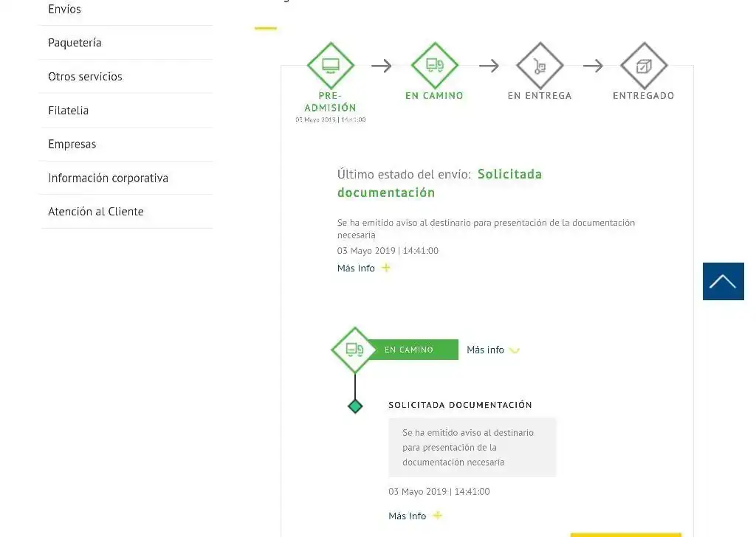
Task: Collapse the En camino Más info chevron
Action: [x=515, y=350]
